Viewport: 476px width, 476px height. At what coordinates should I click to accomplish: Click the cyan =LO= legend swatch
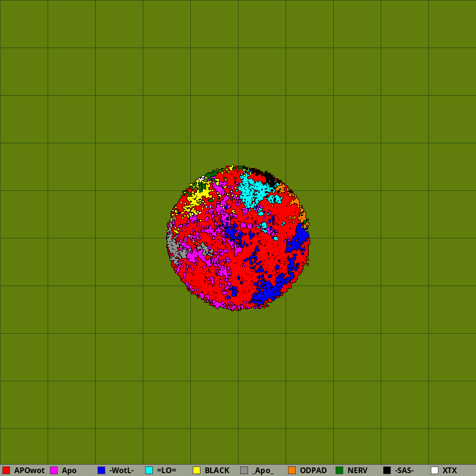[x=149, y=470]
